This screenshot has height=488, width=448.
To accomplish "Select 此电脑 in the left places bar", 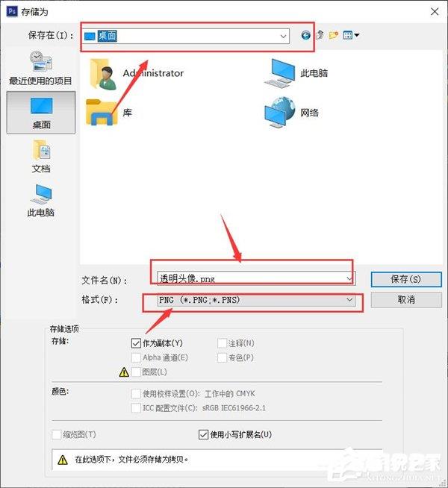I will pos(41,201).
